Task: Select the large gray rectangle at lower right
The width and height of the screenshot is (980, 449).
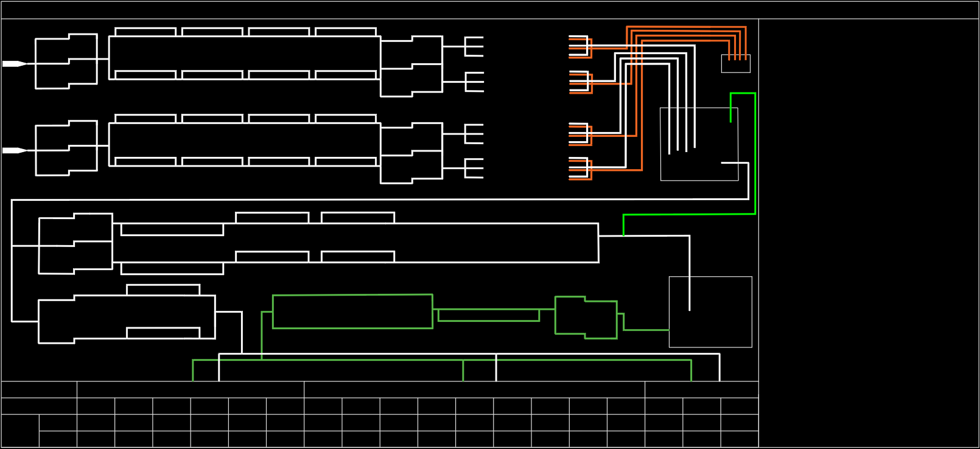Action: [x=710, y=312]
